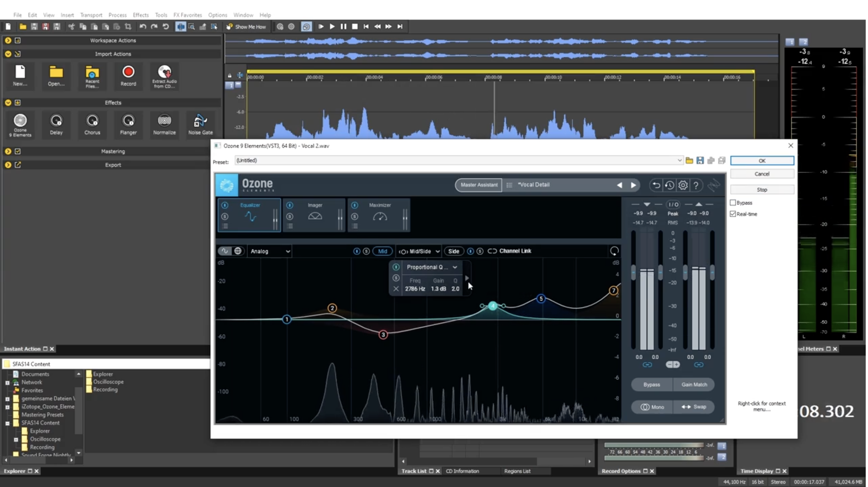Save preset with the floppy disk icon
868x487 pixels.
(x=700, y=160)
